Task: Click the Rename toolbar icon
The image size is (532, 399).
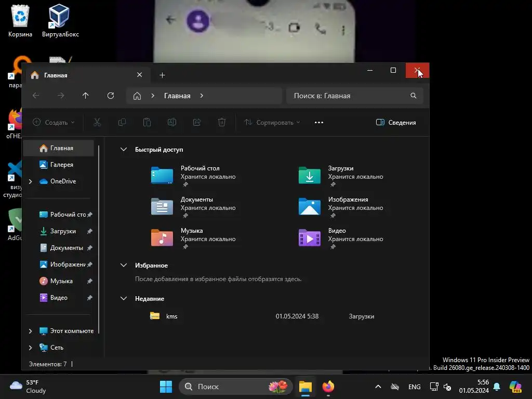Action: (x=171, y=122)
